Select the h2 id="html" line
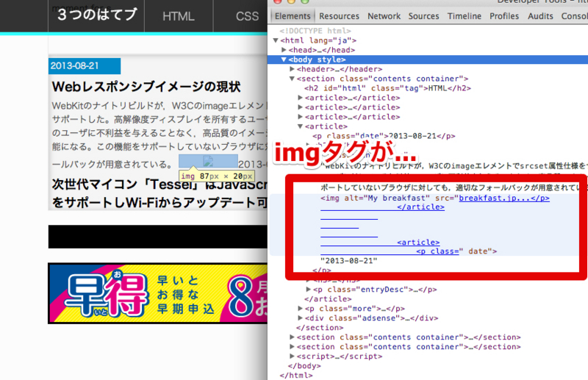This screenshot has height=380, width=588. pos(387,88)
